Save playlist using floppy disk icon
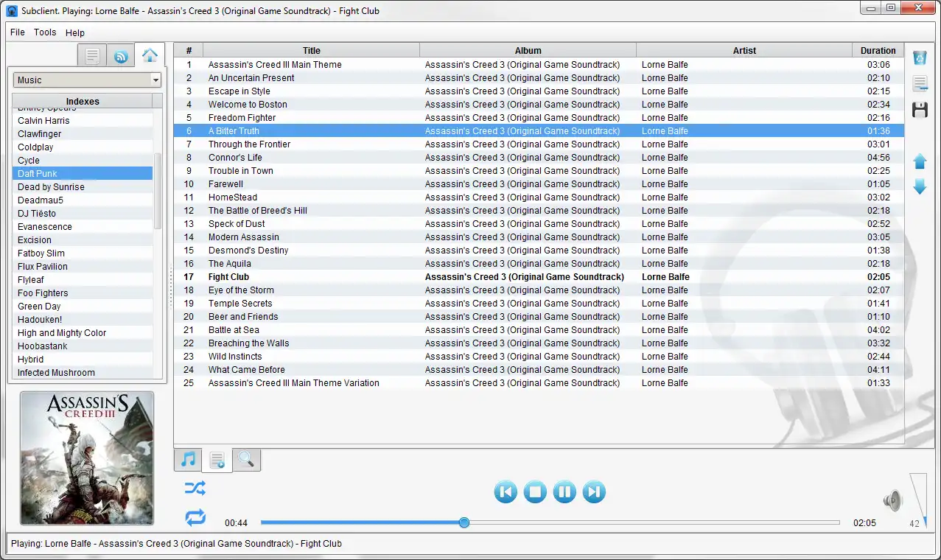 coord(920,111)
